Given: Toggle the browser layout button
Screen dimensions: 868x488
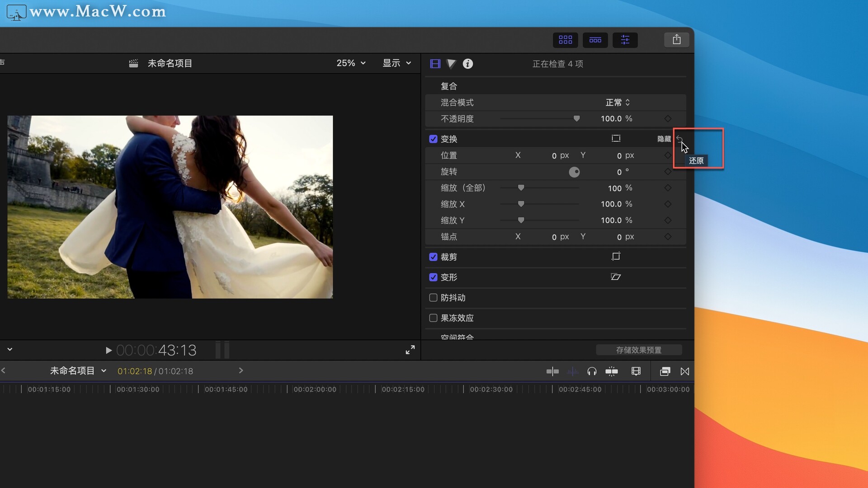Looking at the screenshot, I should (565, 40).
